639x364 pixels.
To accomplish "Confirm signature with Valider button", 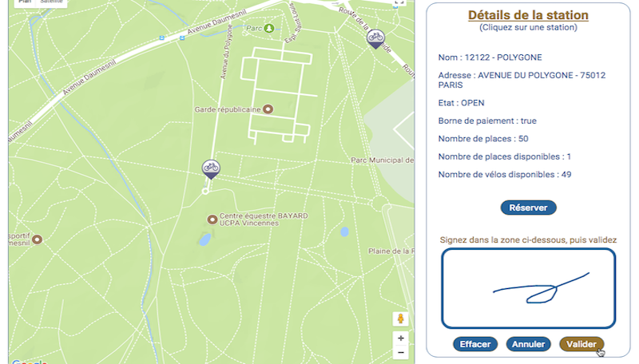I will [581, 344].
